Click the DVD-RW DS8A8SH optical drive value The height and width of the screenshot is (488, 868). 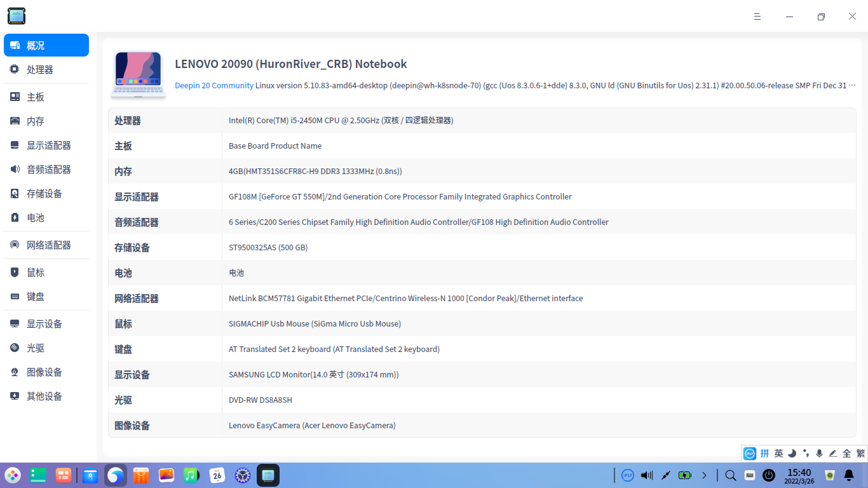261,400
